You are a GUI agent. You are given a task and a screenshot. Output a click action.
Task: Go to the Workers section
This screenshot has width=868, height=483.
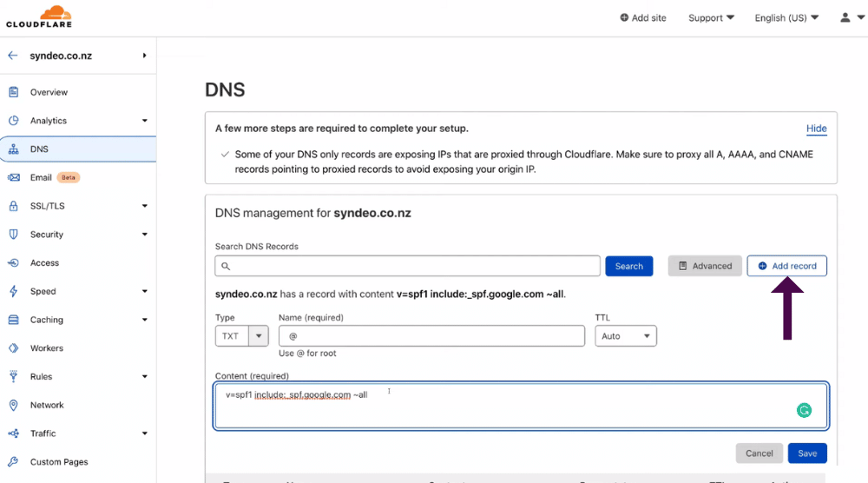coord(47,347)
